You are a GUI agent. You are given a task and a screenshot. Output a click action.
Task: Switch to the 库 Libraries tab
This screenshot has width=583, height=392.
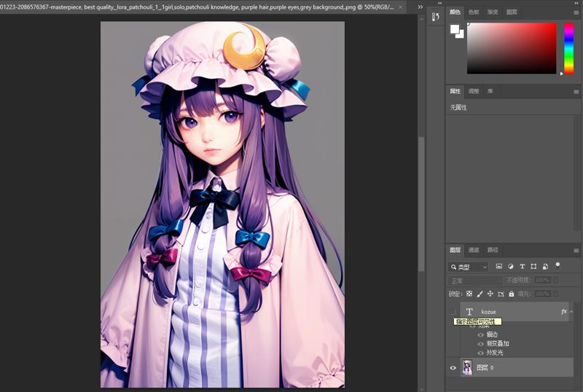(x=490, y=91)
